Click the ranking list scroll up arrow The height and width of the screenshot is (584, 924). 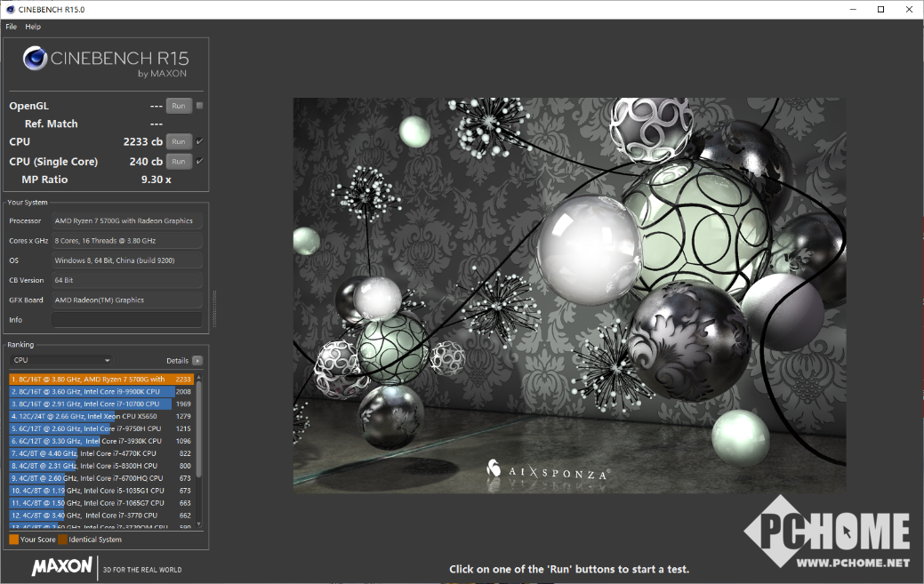198,377
